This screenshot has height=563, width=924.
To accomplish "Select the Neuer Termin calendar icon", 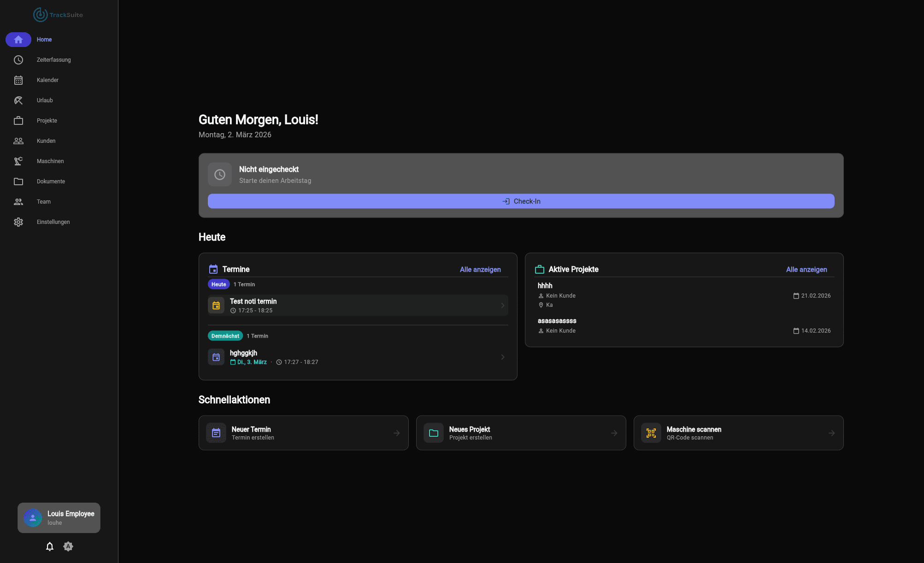I will point(216,433).
